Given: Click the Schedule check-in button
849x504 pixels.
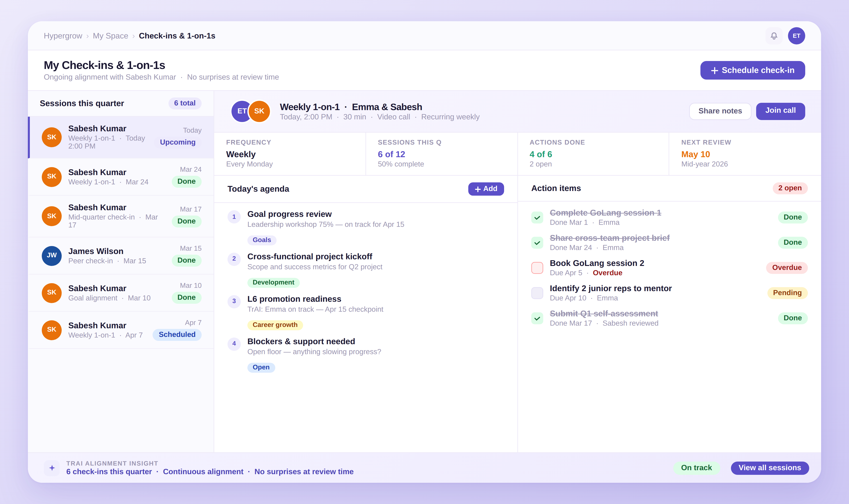Looking at the screenshot, I should click(753, 70).
